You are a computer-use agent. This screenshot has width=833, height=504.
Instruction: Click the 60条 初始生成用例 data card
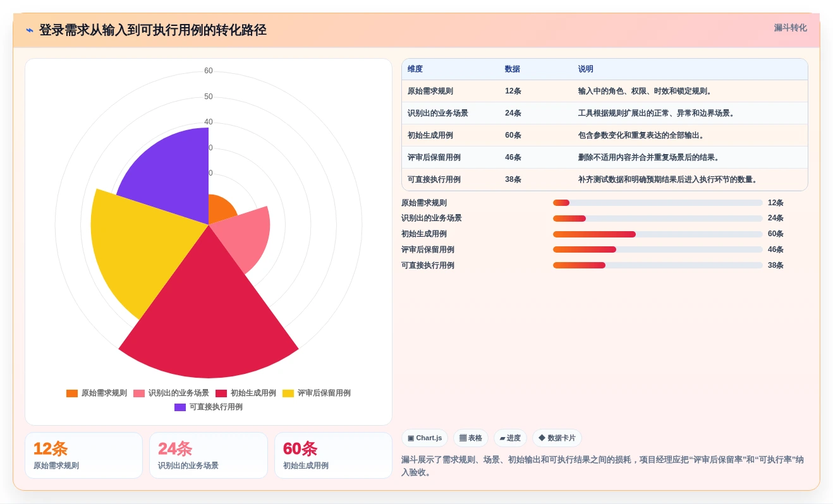pyautogui.click(x=333, y=455)
